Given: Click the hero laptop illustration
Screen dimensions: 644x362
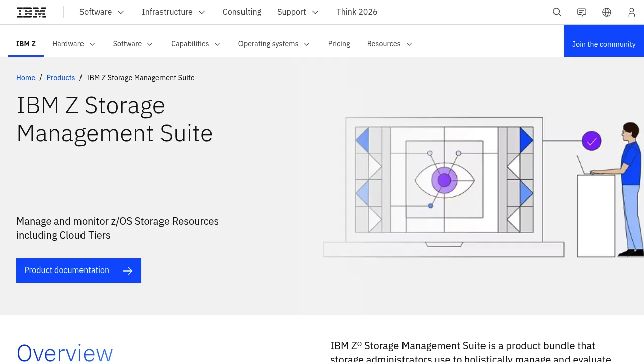Looking at the screenshot, I should 443,187.
